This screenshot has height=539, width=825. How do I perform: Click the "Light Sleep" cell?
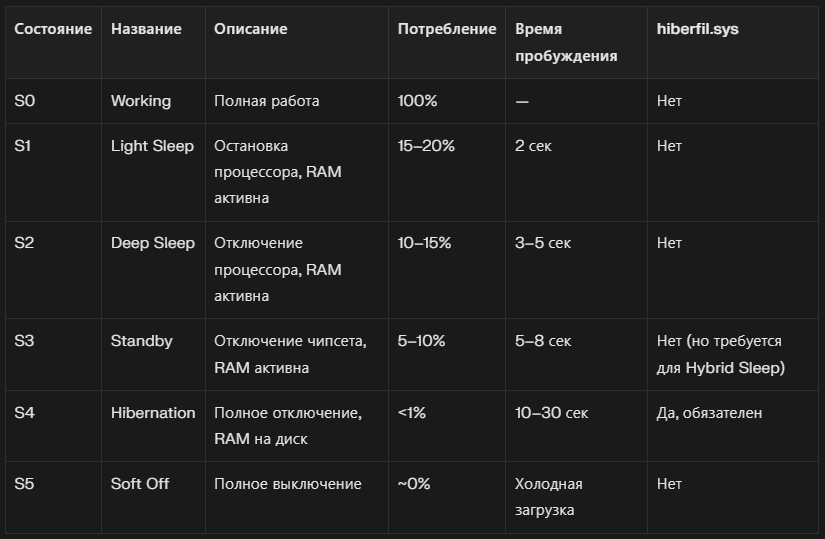tap(152, 146)
